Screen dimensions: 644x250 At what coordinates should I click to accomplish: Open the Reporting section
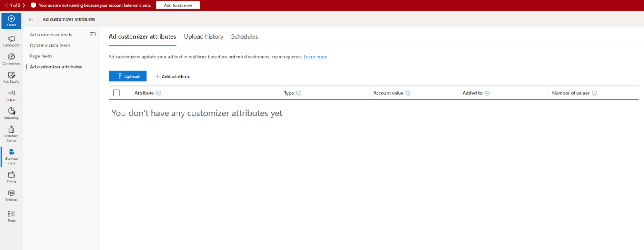(11, 112)
